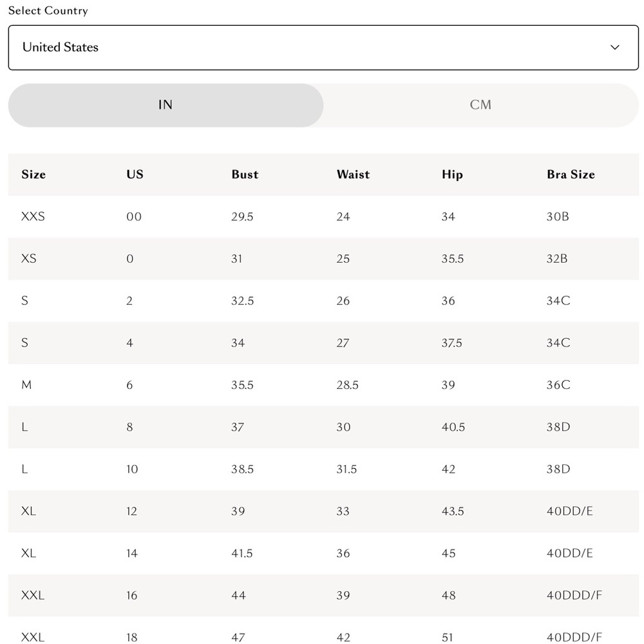Click the Bust column header
The image size is (644, 644).
click(245, 175)
